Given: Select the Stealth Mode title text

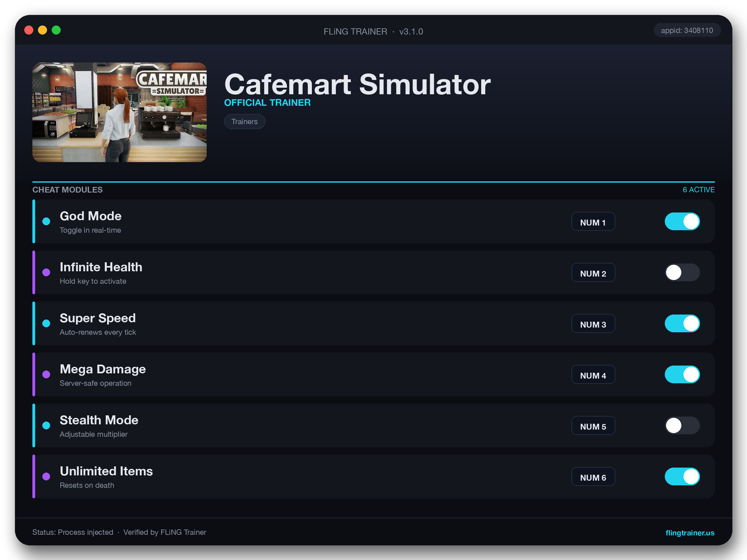Looking at the screenshot, I should coord(99,420).
